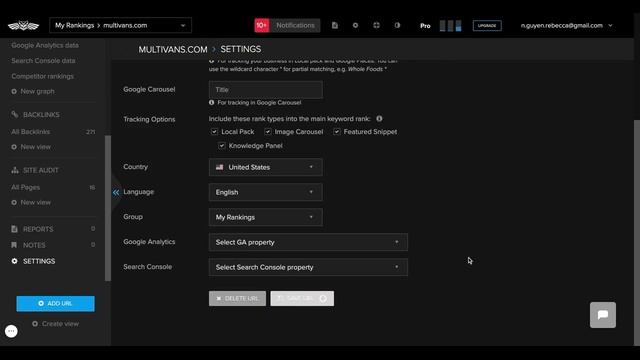The height and width of the screenshot is (360, 640).
Task: Open the Language dropdown showing English
Action: click(266, 192)
